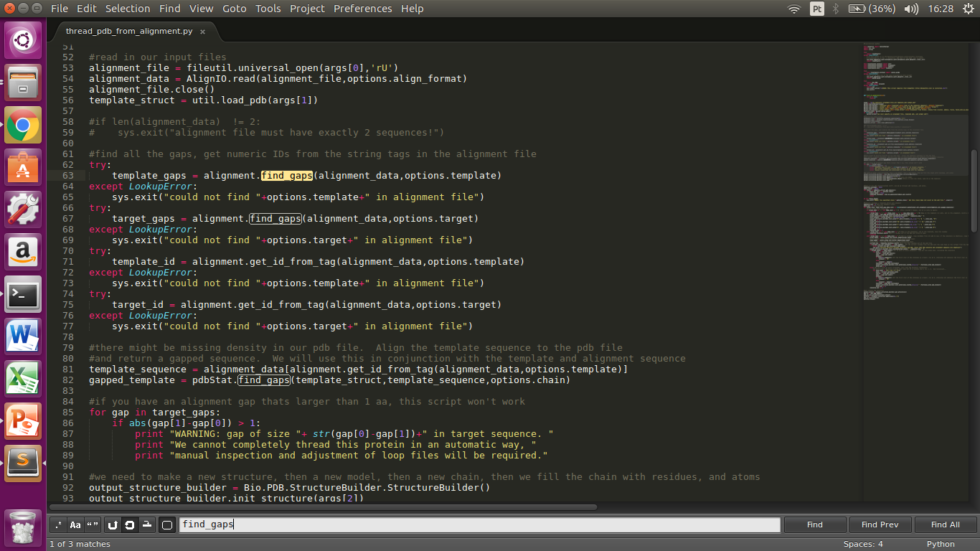The image size is (980, 551).
Task: Open the Python syntax selector
Action: (941, 544)
